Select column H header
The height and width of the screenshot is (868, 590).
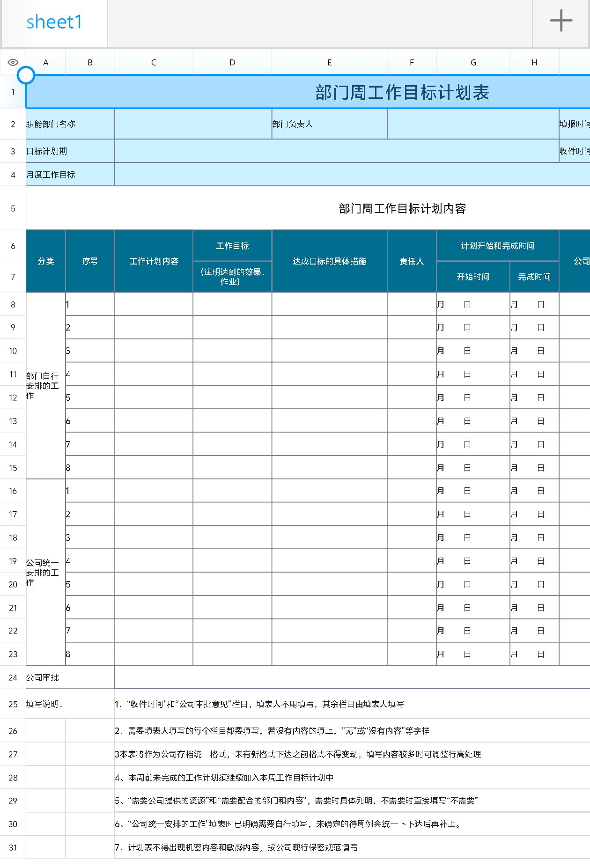(x=534, y=62)
